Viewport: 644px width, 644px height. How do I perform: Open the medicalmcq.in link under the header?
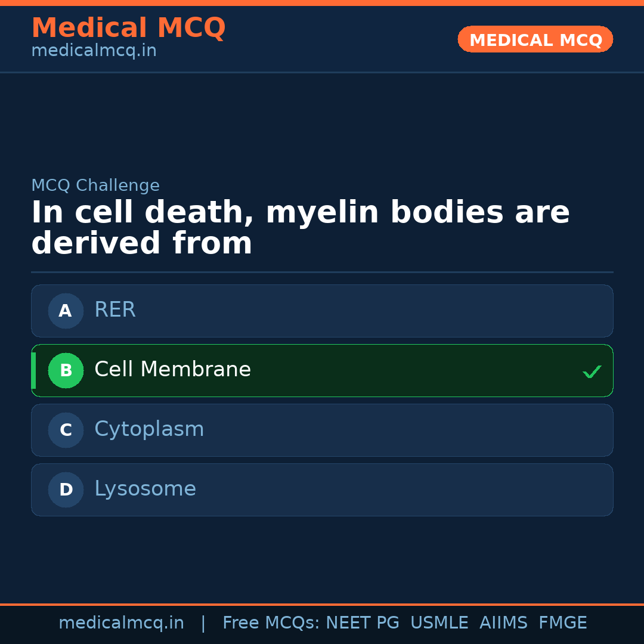94,51
